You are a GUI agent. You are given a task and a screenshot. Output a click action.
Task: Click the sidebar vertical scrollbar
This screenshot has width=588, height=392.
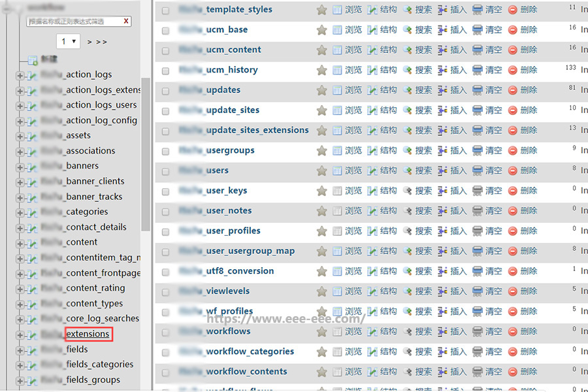click(146, 157)
